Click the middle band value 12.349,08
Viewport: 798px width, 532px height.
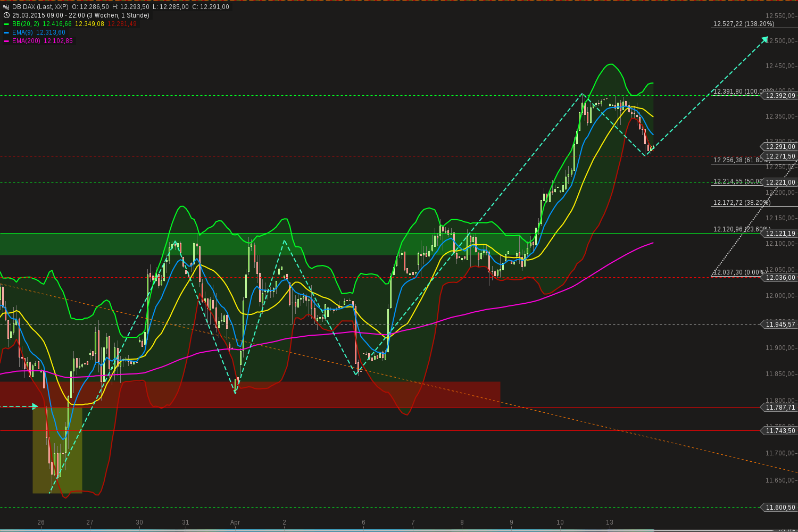click(x=90, y=24)
